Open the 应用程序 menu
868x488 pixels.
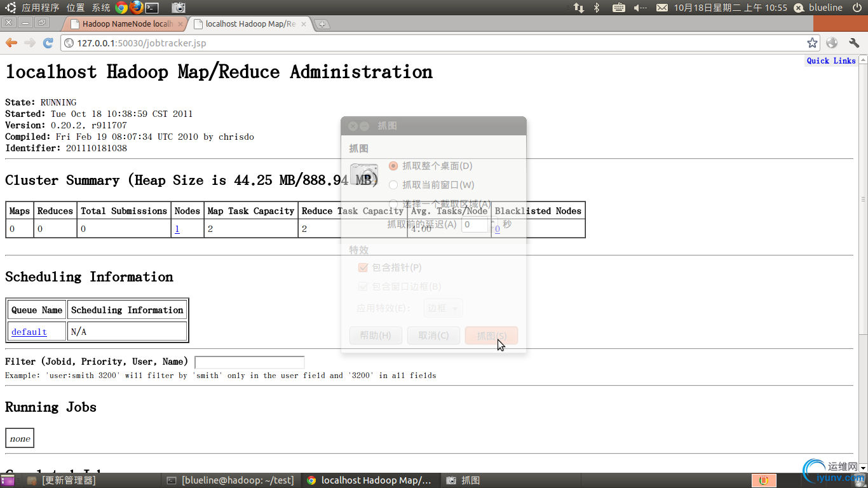coord(41,8)
